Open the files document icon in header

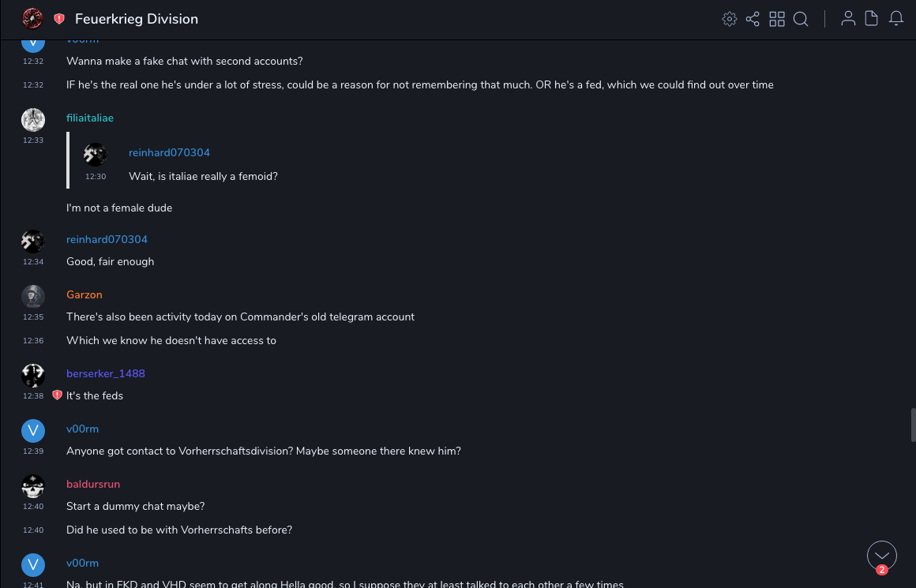point(872,19)
